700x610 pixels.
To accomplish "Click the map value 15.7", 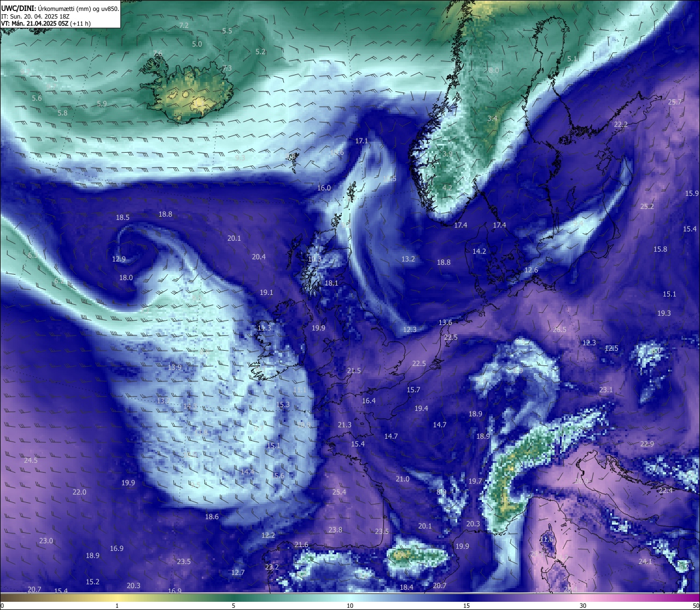I will point(413,390).
